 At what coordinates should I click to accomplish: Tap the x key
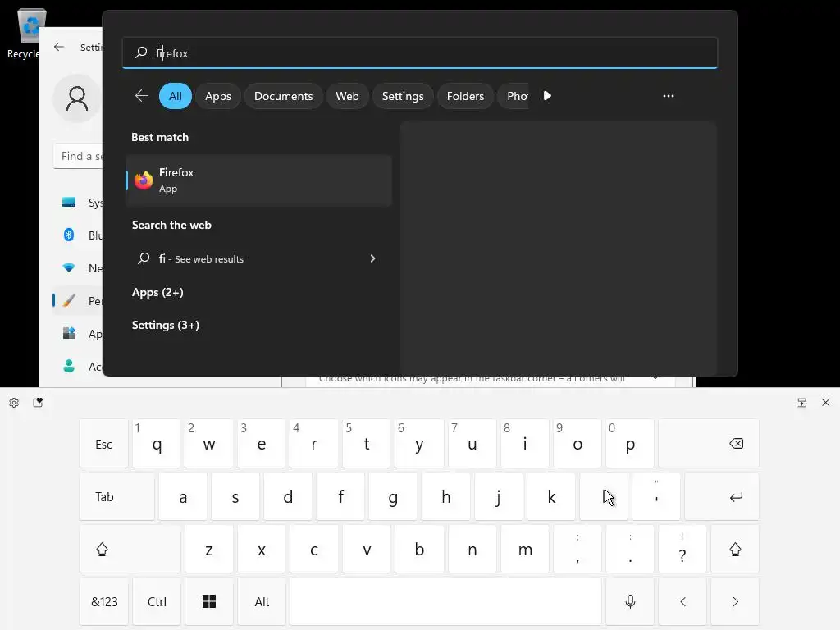point(262,549)
